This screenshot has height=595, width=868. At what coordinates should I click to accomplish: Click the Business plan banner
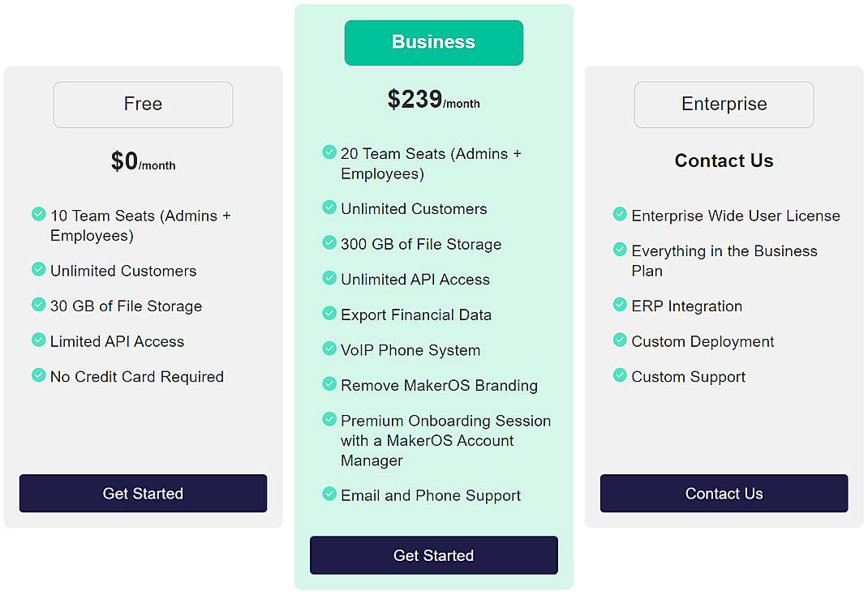[x=433, y=42]
